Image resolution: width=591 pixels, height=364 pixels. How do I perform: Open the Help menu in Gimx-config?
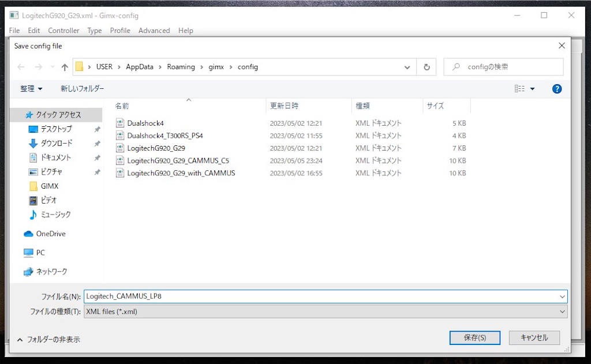186,31
